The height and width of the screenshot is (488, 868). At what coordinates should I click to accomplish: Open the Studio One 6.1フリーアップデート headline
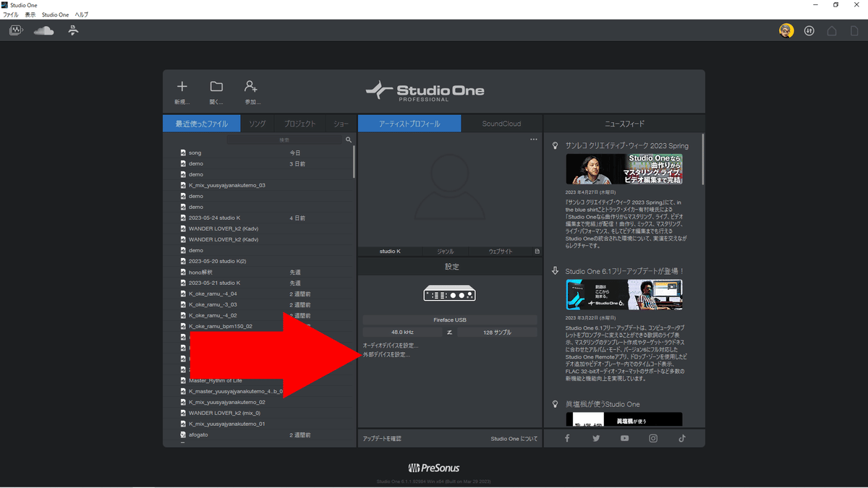[x=625, y=270]
